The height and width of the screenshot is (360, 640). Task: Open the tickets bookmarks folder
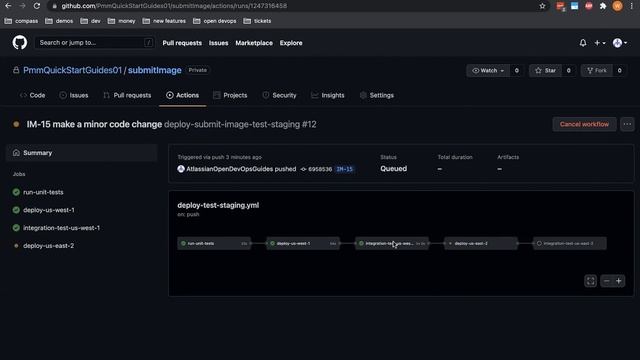(257, 21)
